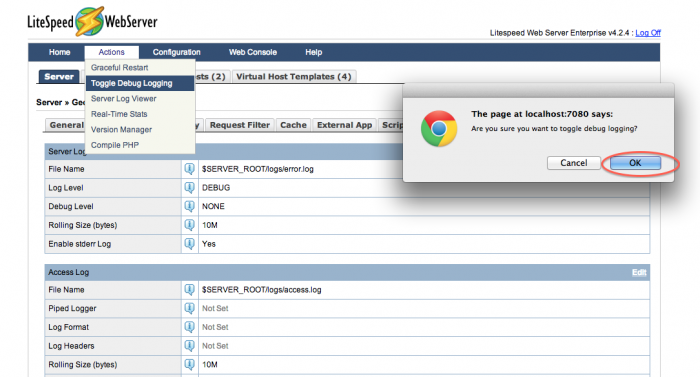Viewport: 700px width, 377px height.
Task: Click the $SERVER_ROOT/logs/error.log value
Action: [258, 169]
